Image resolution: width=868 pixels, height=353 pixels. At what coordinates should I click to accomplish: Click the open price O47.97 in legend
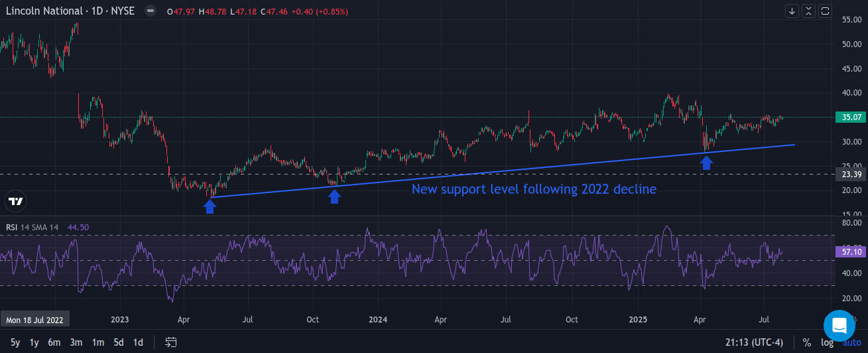click(x=181, y=12)
